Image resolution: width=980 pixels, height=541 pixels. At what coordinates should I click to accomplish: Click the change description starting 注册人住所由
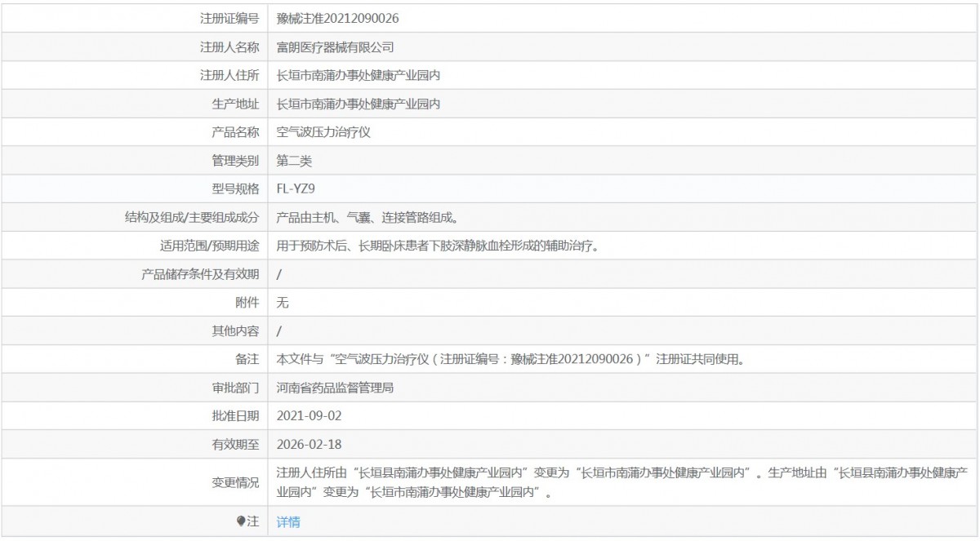click(x=622, y=482)
